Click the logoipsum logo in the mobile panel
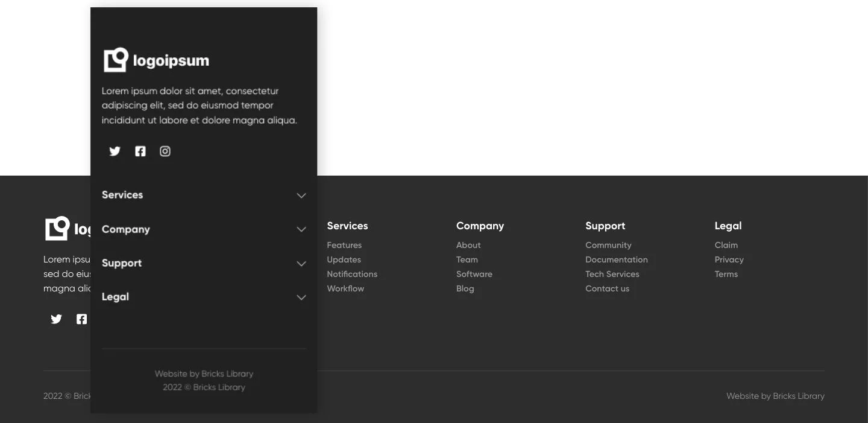This screenshot has height=423, width=868. (x=156, y=60)
